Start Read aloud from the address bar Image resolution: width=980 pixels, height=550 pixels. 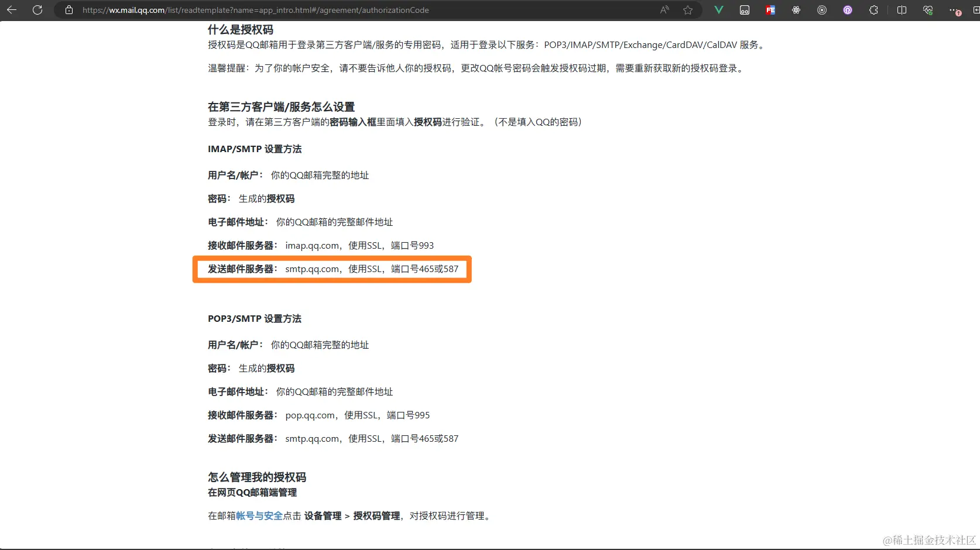point(664,10)
